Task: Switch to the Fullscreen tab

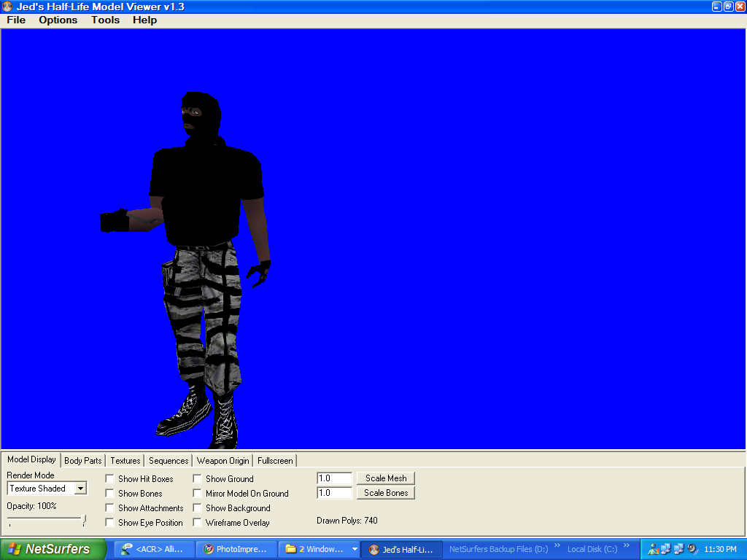Action: [x=275, y=461]
